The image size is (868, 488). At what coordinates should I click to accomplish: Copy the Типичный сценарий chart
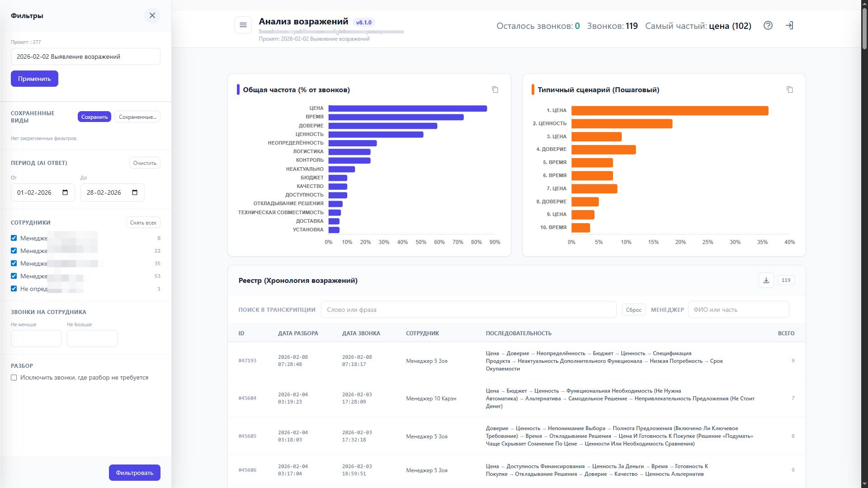pyautogui.click(x=790, y=89)
